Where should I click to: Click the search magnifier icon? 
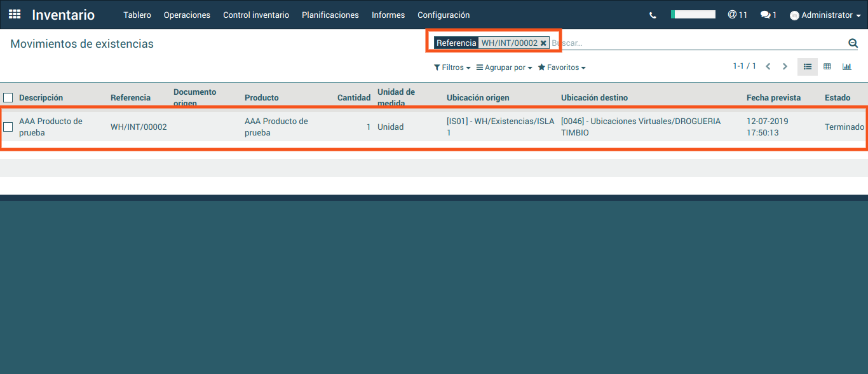(x=853, y=43)
